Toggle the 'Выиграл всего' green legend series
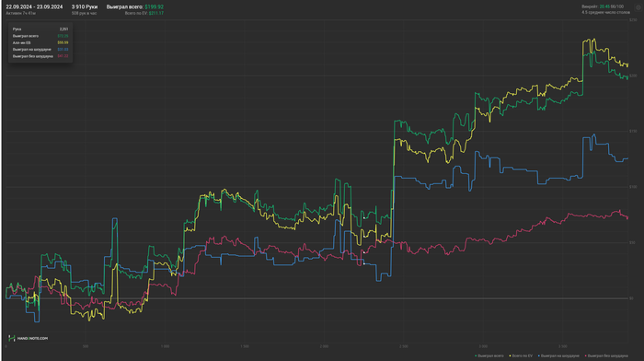 (x=489, y=355)
